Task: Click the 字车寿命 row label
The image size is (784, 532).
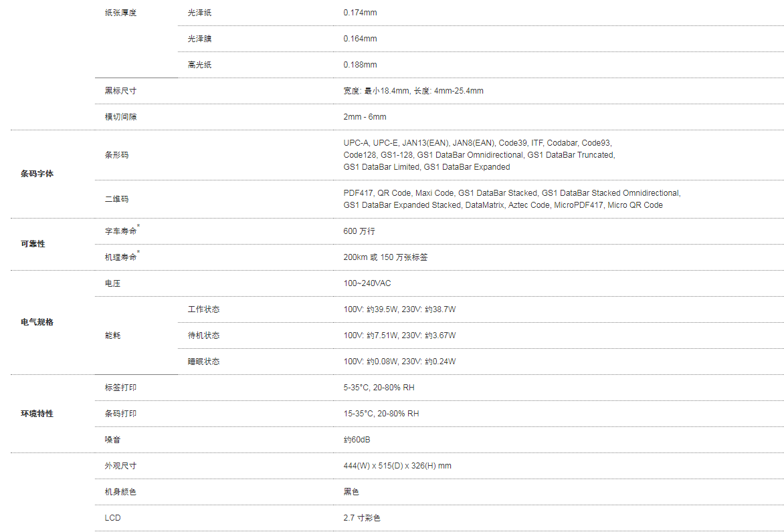Action: [x=122, y=231]
